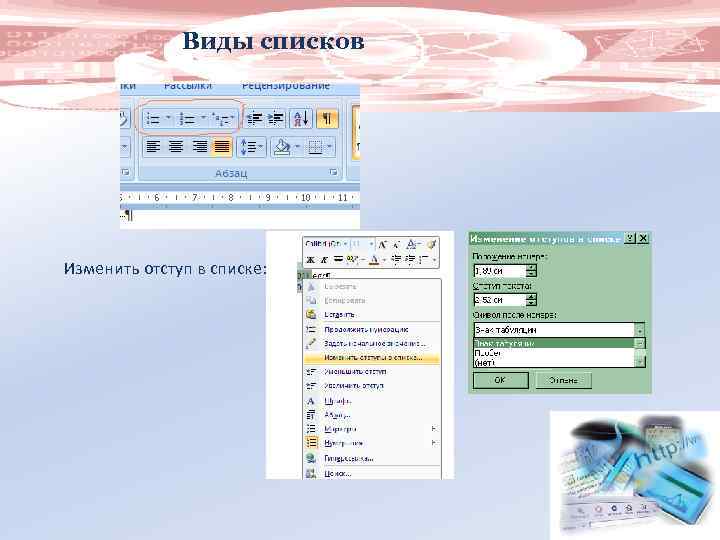This screenshot has width=720, height=540.
Task: Apply borders with the borders grid icon
Action: 315,147
